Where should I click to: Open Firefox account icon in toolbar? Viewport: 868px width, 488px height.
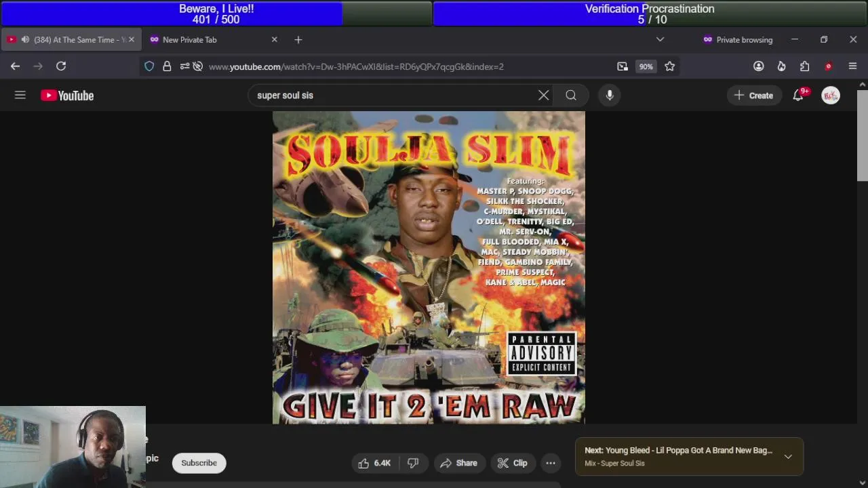[759, 66]
